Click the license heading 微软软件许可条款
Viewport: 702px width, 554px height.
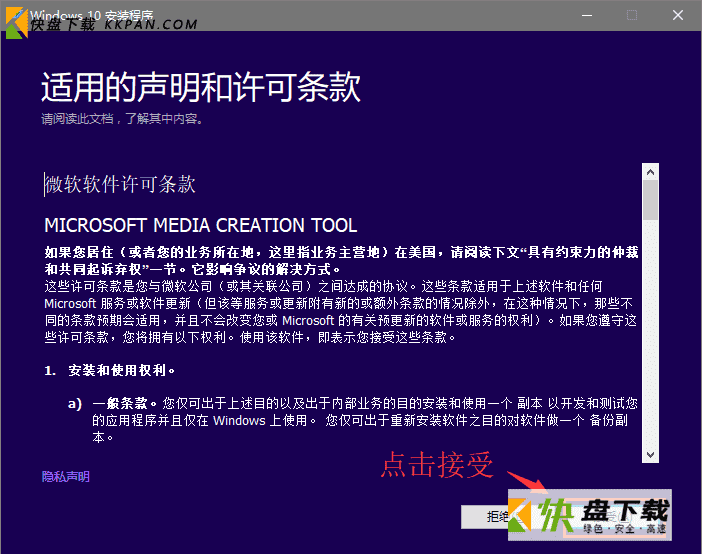tap(120, 184)
